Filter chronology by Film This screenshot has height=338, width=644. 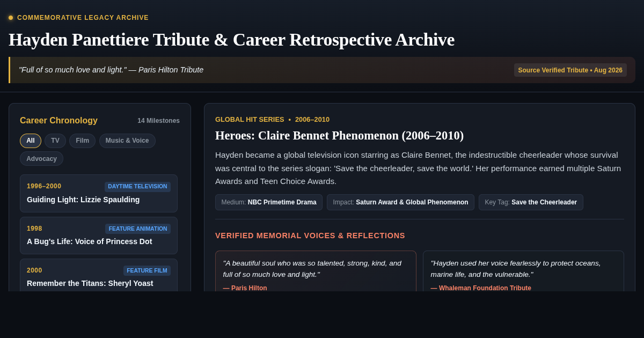click(82, 141)
